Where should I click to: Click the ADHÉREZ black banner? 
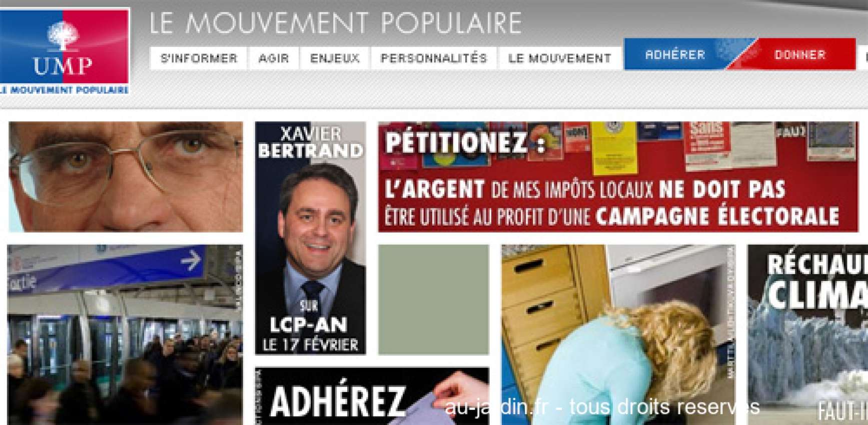(372, 396)
